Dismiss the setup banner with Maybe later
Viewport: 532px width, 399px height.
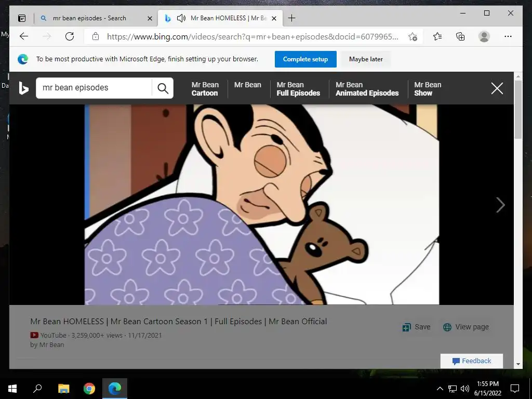366,59
